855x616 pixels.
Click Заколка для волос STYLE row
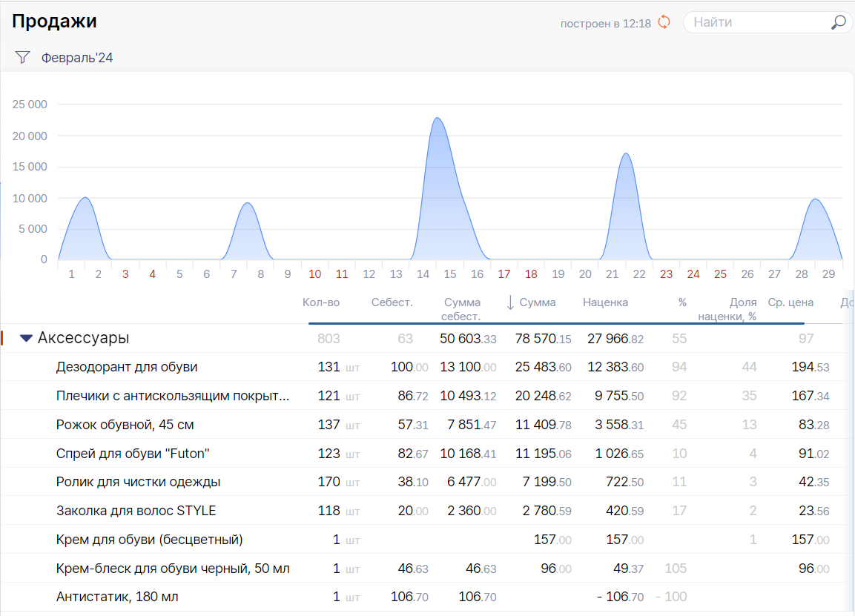(136, 511)
